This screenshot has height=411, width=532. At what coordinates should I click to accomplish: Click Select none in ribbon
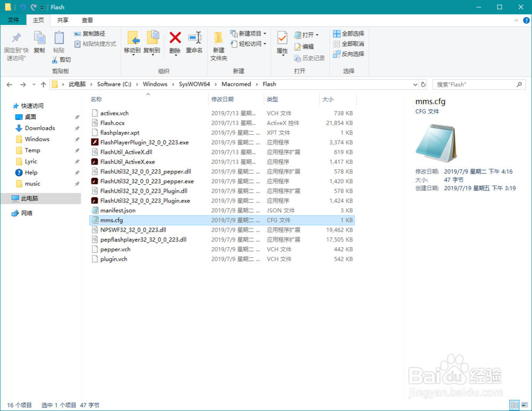point(348,44)
